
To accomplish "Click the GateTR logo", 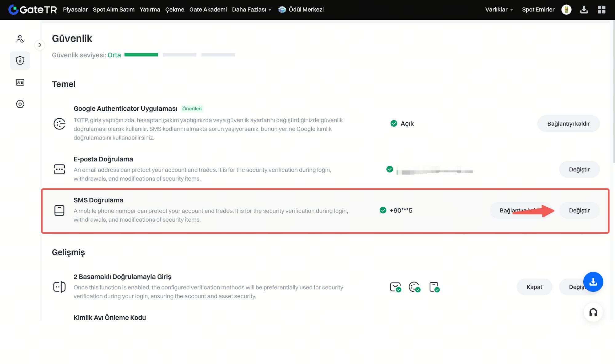I will tap(33, 10).
